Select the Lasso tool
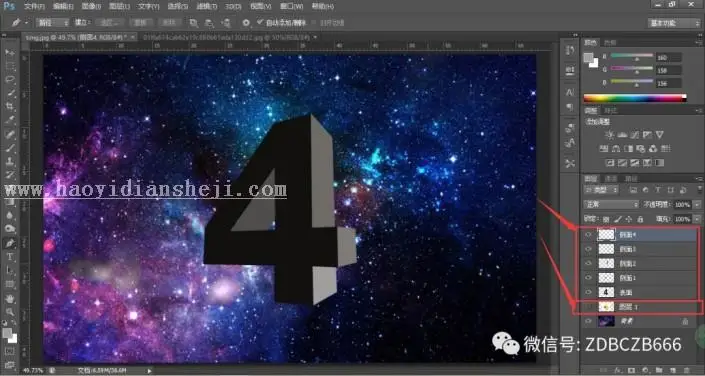 10,80
